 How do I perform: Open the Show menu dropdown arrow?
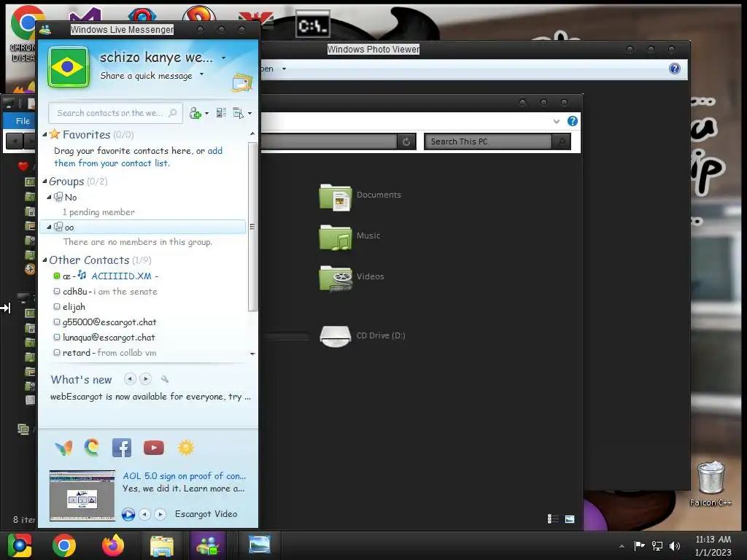point(249,113)
